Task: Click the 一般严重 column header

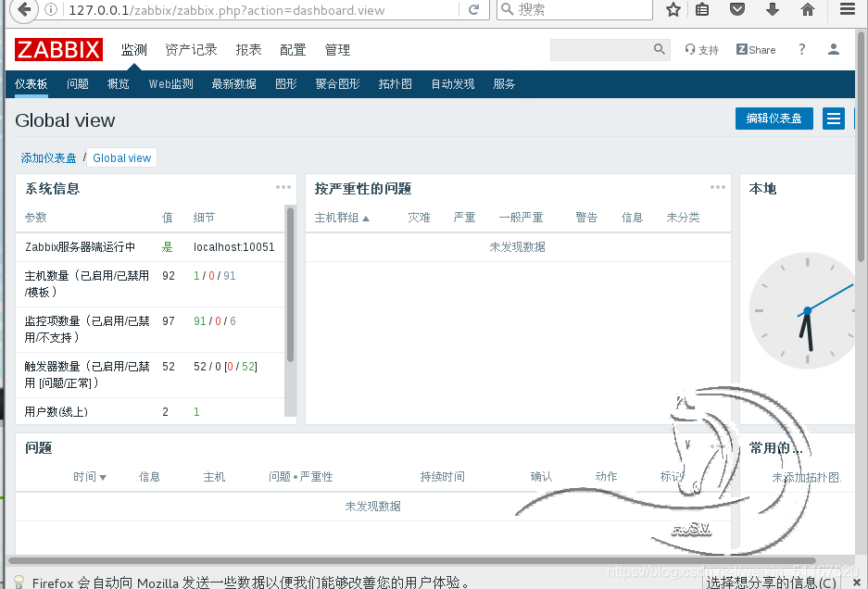Action: 521,218
